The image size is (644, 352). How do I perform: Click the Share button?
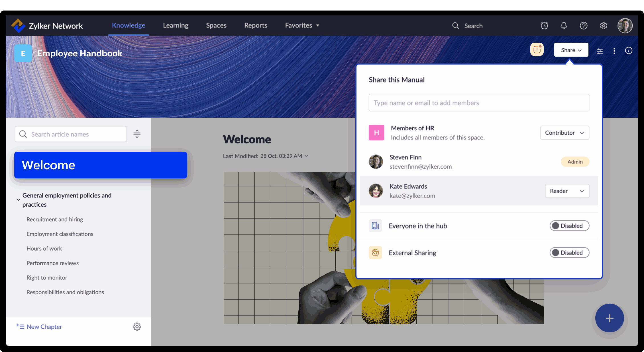[571, 50]
